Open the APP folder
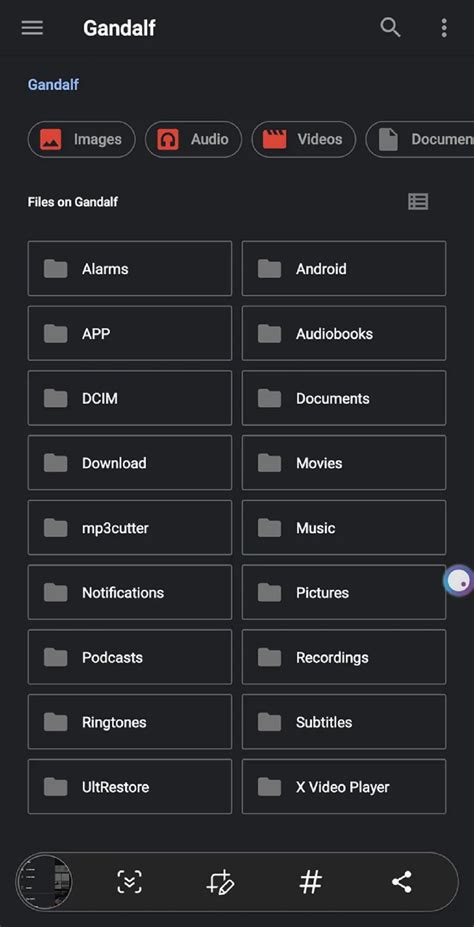Viewport: 474px width, 927px height. [129, 333]
